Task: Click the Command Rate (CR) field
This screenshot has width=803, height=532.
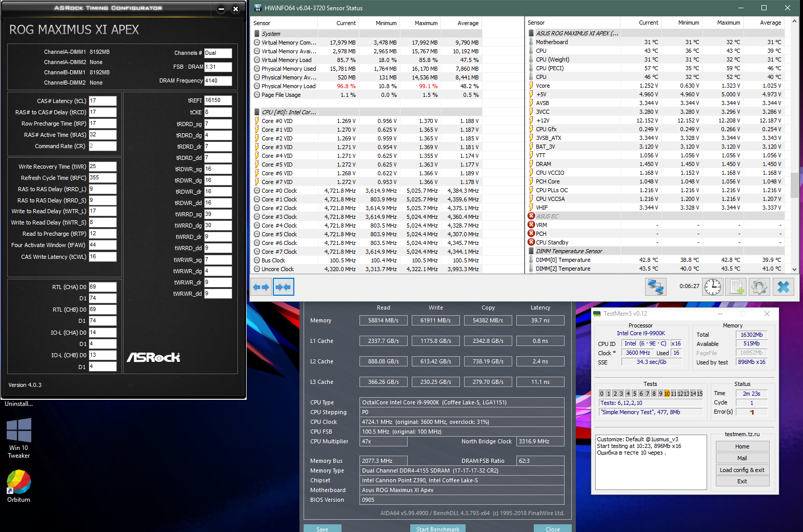Action: [103, 146]
